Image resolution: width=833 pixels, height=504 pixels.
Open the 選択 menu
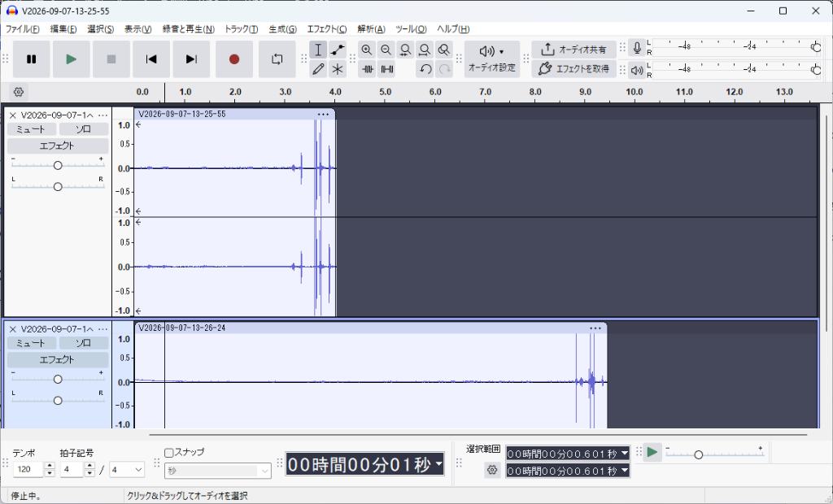[100, 28]
